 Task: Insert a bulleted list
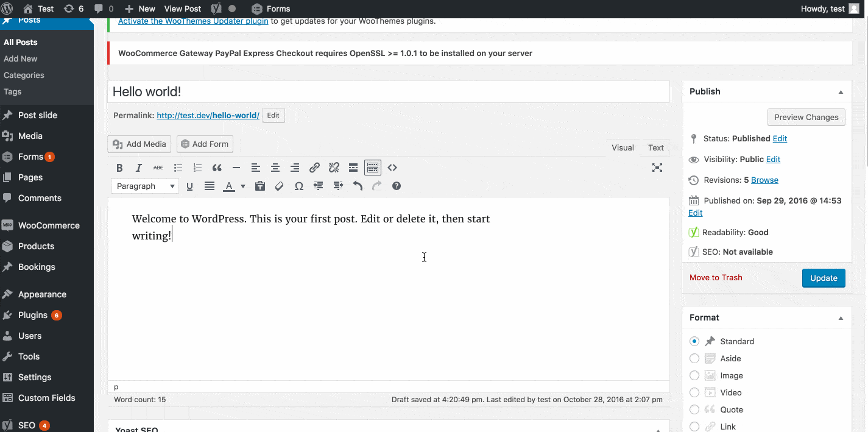click(178, 168)
